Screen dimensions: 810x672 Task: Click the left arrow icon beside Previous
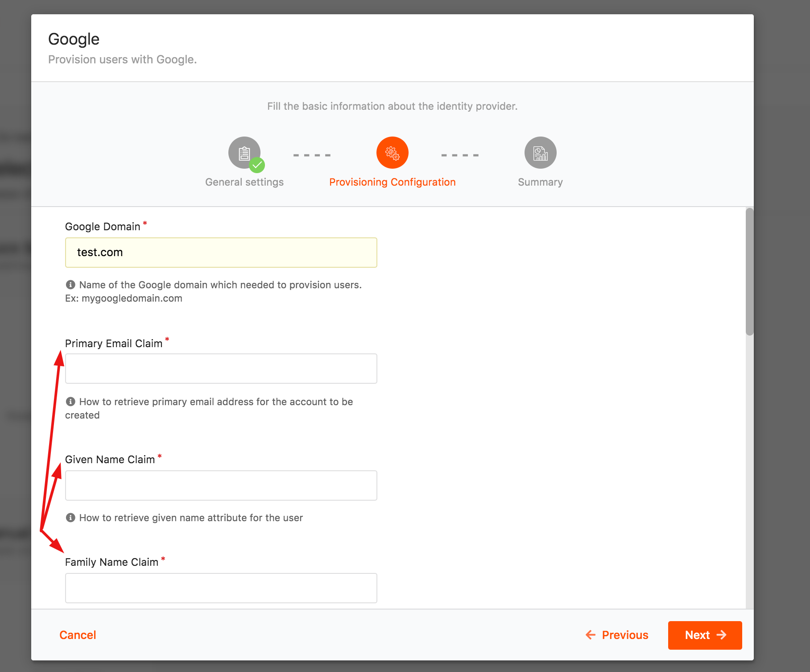tap(591, 635)
